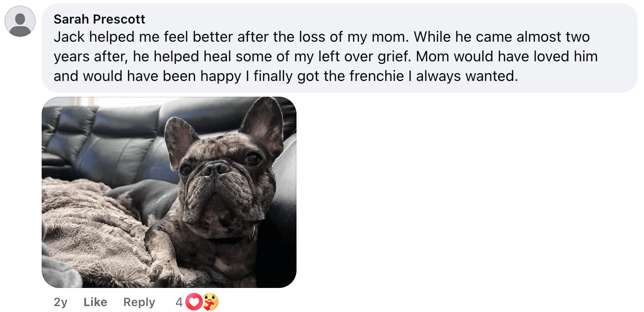Click the gray comment text bubble
Viewport: 644px width, 312px height.
pyautogui.click(x=340, y=48)
